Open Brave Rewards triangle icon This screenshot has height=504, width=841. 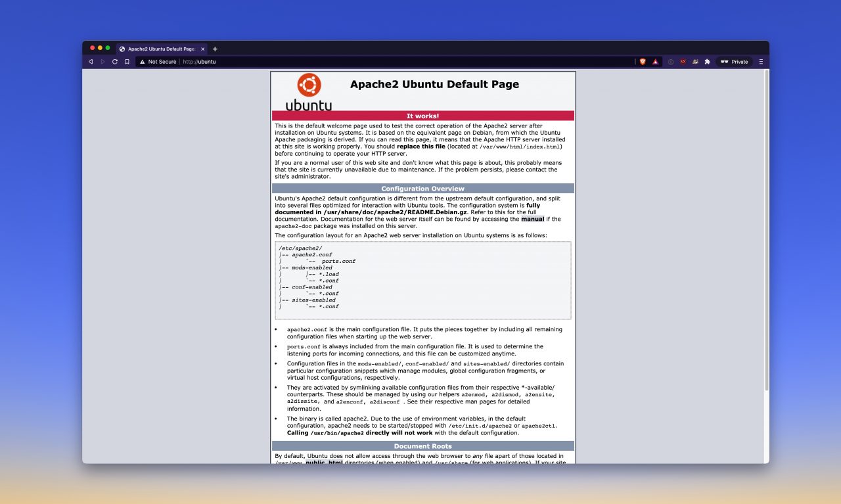click(655, 62)
